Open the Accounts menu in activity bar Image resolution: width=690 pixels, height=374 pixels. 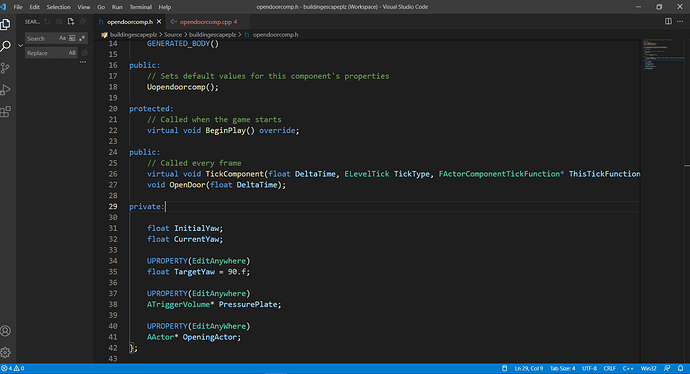click(x=6, y=331)
